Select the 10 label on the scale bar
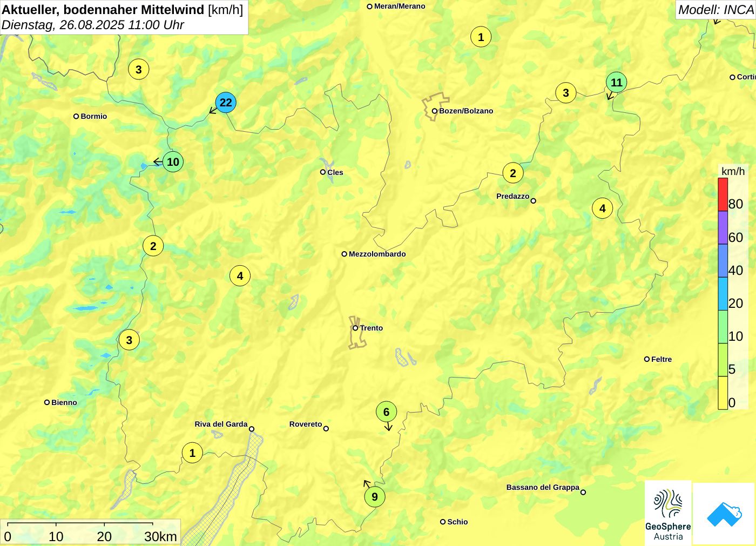 click(56, 536)
